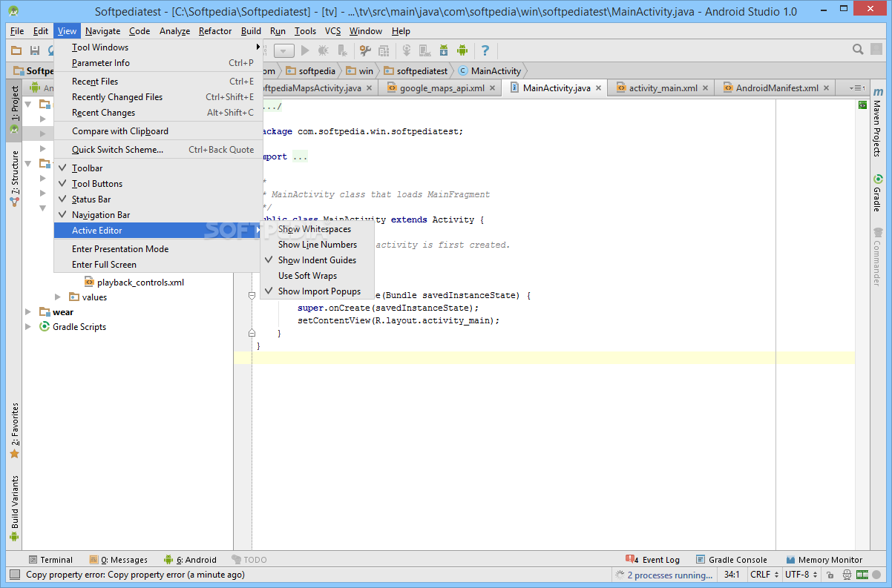Open the Favorites tool window
892x588 pixels.
(x=14, y=431)
